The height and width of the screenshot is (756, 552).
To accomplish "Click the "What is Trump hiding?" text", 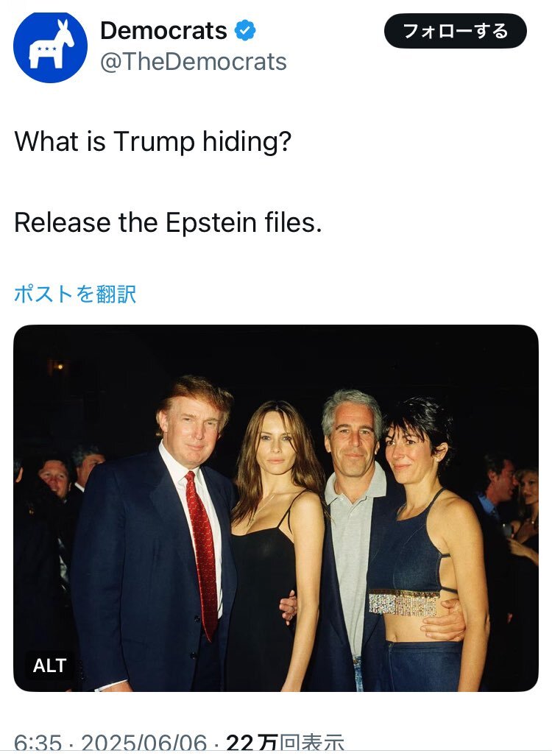I will [153, 142].
